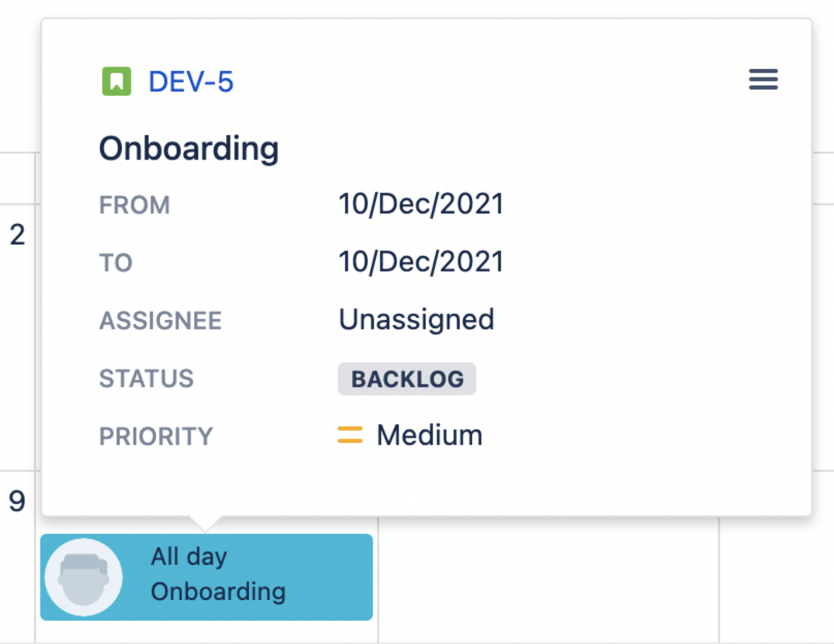The height and width of the screenshot is (644, 834).
Task: Click the FROM date value 10/Dec/2021
Action: (421, 204)
